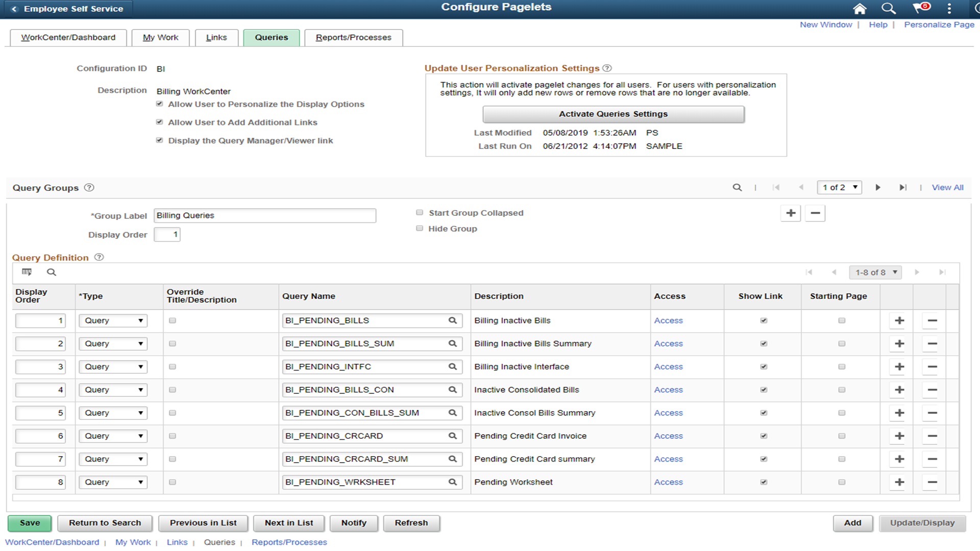This screenshot has height=551, width=980.
Task: Open global search from the header magnifier
Action: (888, 9)
